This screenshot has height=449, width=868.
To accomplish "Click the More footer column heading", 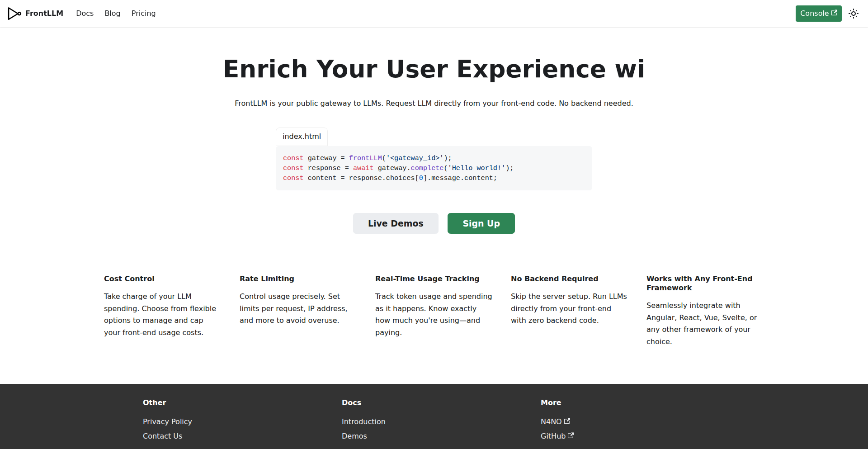I will (x=551, y=402).
